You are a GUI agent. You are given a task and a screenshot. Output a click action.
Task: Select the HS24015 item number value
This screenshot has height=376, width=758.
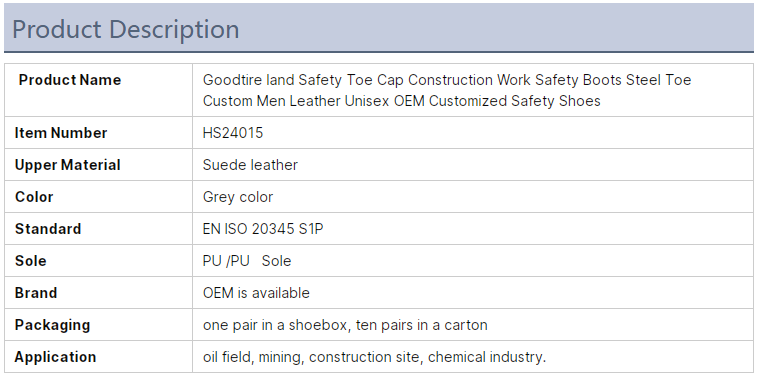point(233,133)
